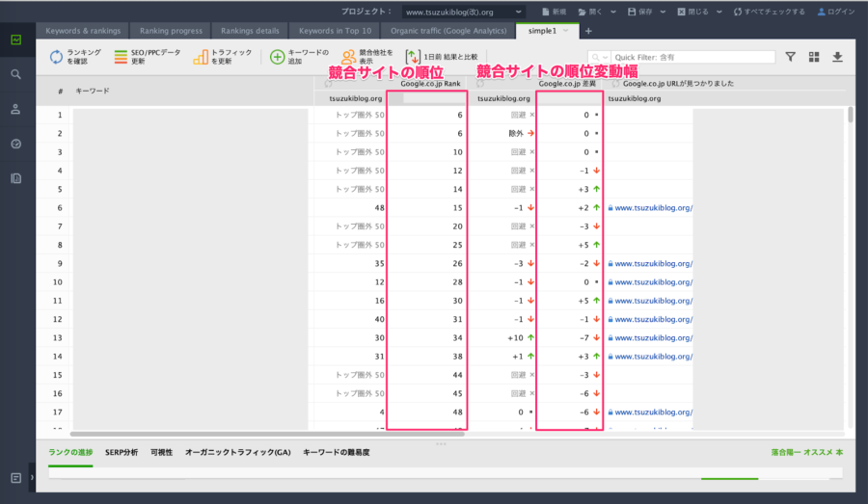Image resolution: width=868 pixels, height=504 pixels.
Task: Sort by キーワード column header
Action: click(93, 91)
